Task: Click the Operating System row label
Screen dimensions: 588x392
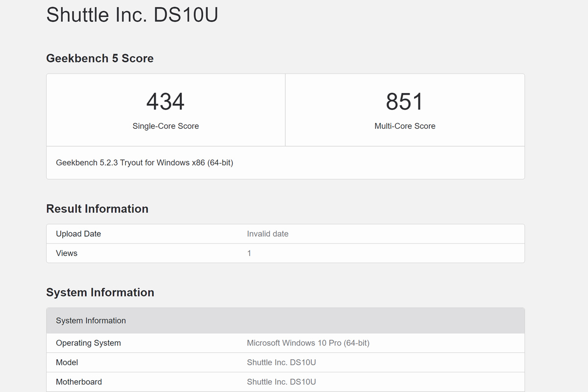Action: pyautogui.click(x=88, y=343)
